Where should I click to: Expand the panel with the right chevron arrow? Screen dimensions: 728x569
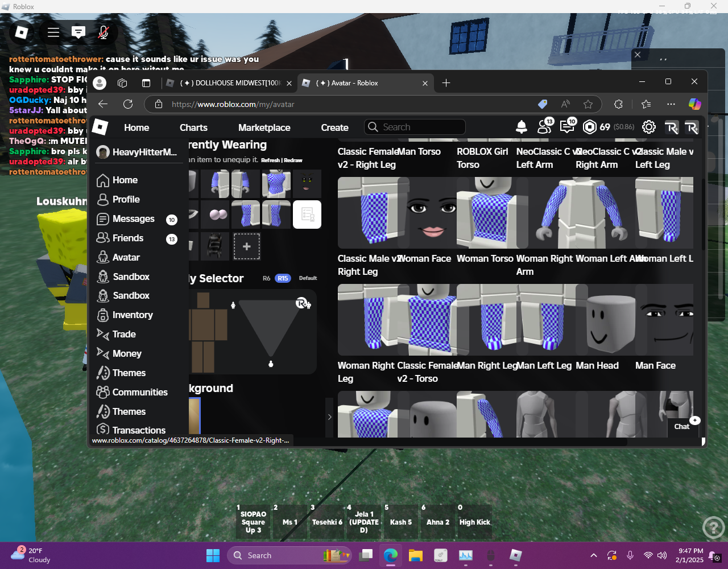pos(329,417)
